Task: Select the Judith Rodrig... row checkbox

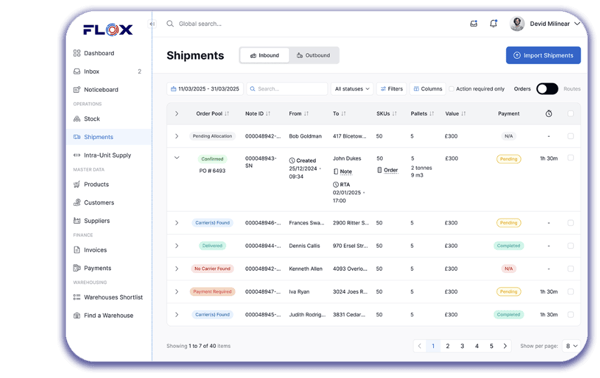Action: [571, 314]
